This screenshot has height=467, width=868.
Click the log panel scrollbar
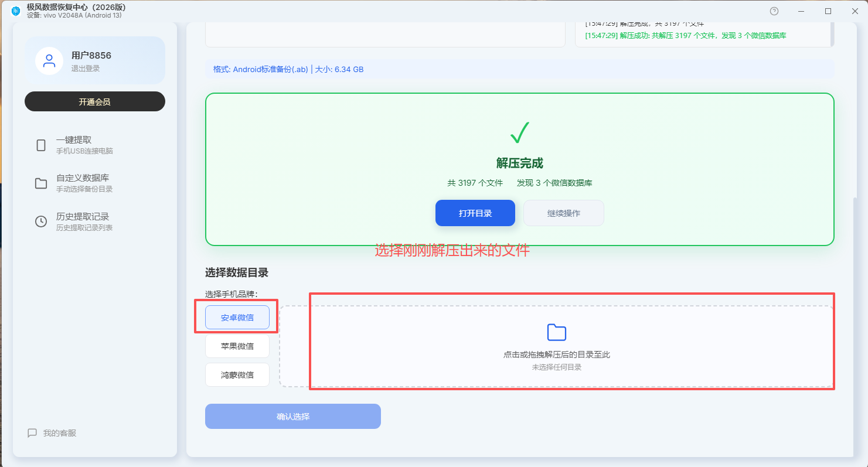(x=832, y=34)
